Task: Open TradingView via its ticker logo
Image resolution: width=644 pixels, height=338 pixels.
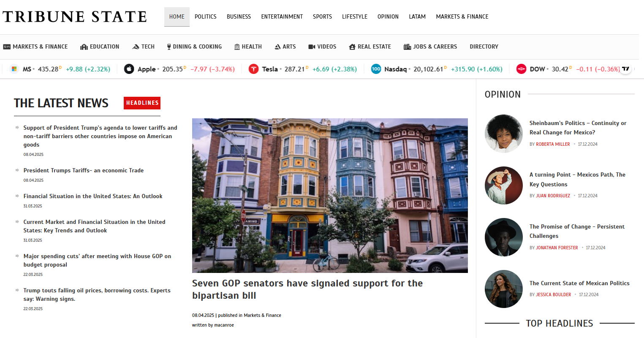Action: pyautogui.click(x=625, y=68)
